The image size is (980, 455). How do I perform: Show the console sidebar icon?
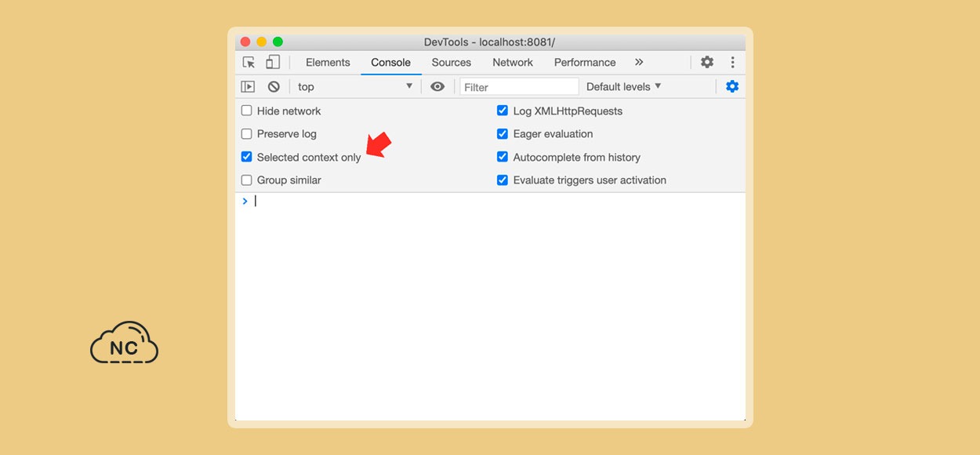point(248,87)
